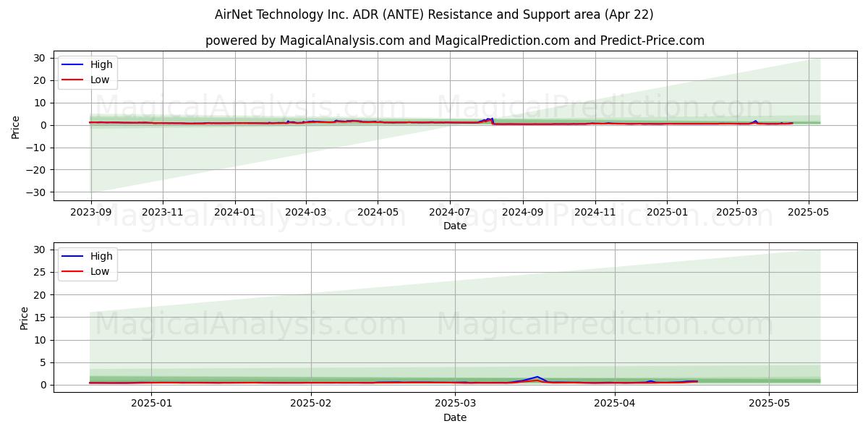Click the top chart 'Date' axis label
The width and height of the screenshot is (868, 434).
tap(455, 226)
